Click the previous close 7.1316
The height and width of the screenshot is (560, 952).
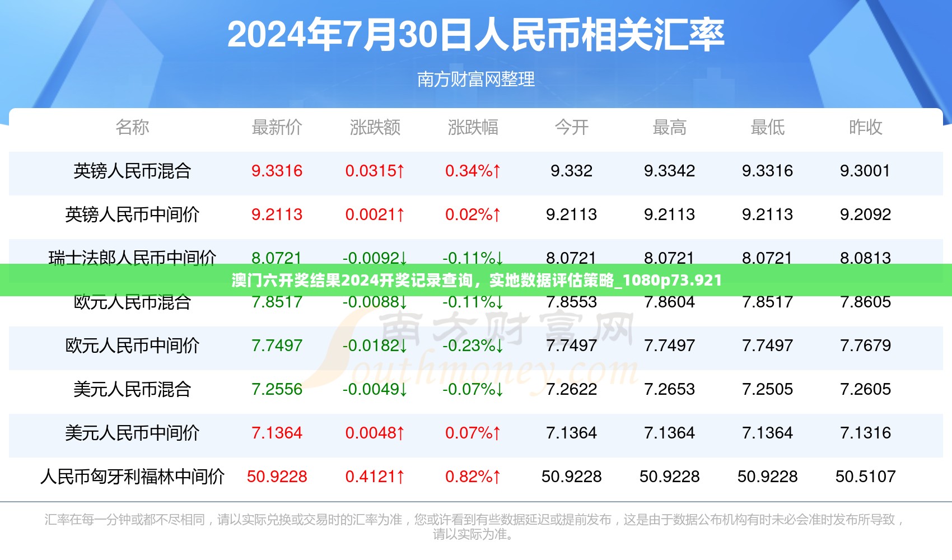tap(865, 433)
